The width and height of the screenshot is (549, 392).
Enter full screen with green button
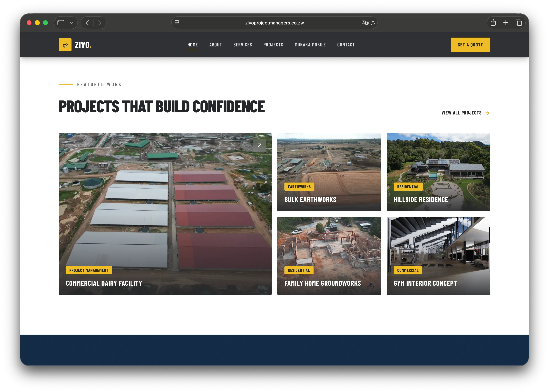[45, 23]
